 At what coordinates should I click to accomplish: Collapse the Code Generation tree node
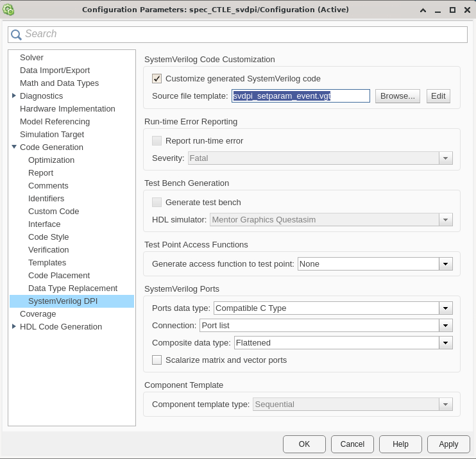[14, 147]
